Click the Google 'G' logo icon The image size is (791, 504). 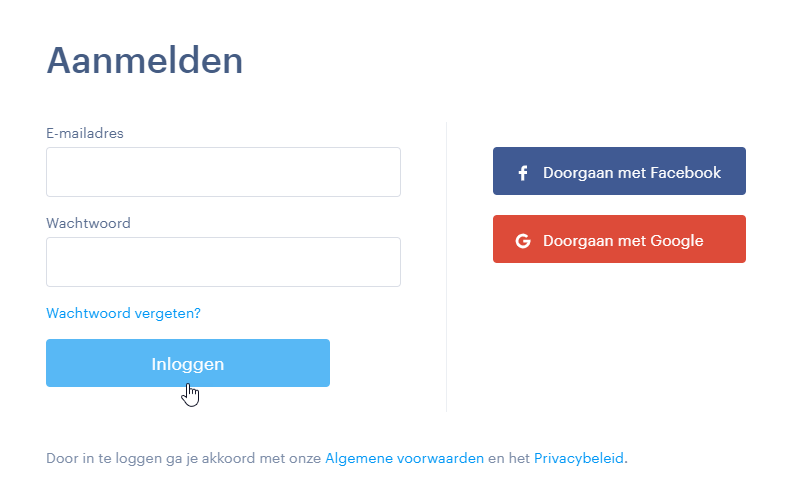[x=523, y=241]
